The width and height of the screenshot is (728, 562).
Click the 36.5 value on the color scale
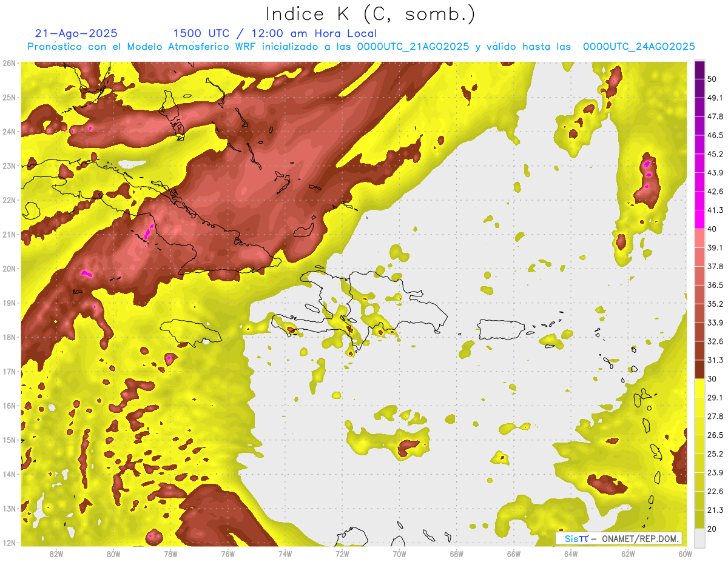(x=715, y=285)
